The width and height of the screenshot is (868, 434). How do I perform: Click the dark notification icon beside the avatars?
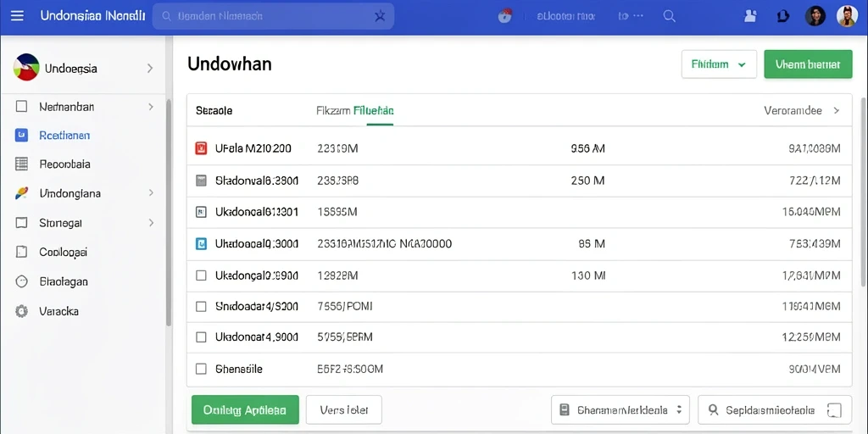(782, 16)
